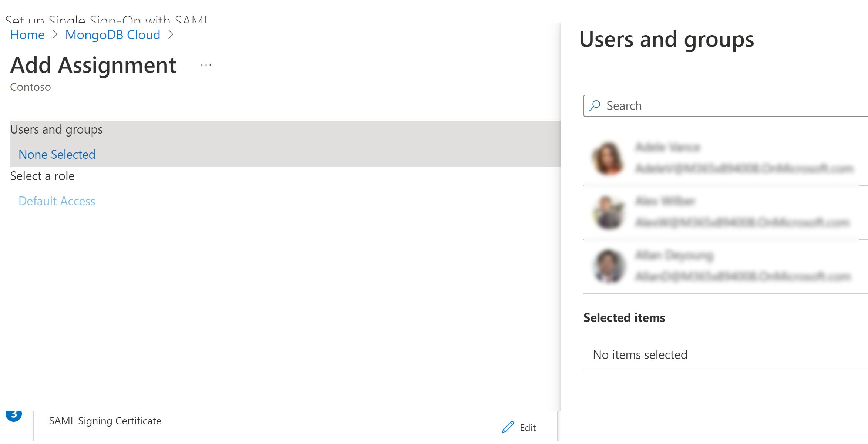
Task: Click the Select a role label
Action: point(42,176)
